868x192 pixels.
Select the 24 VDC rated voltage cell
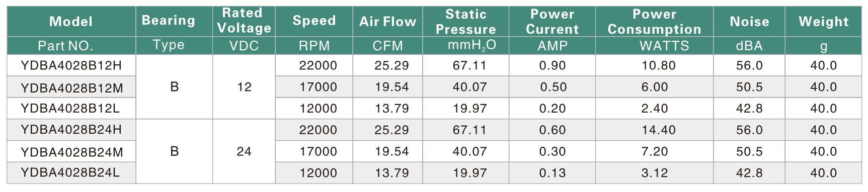pyautogui.click(x=244, y=151)
